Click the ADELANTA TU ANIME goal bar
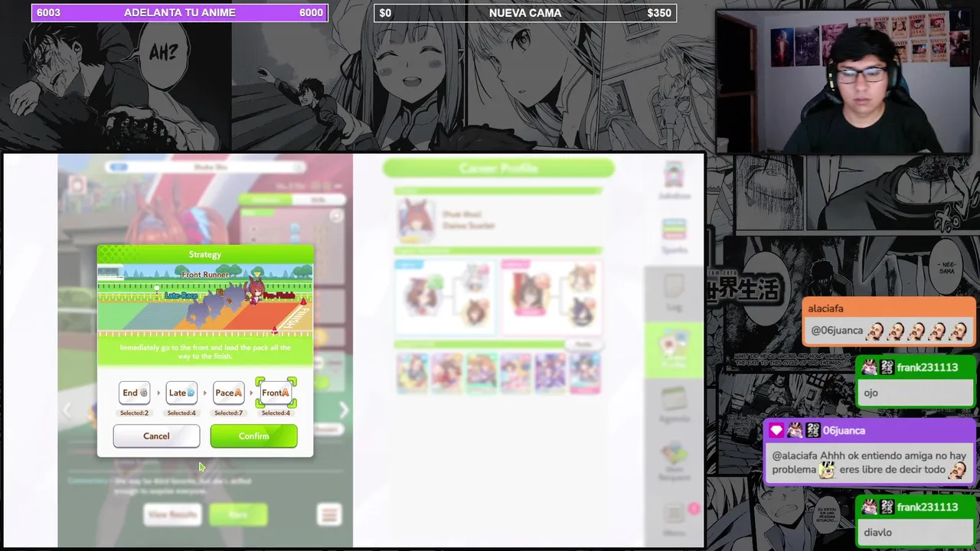Image resolution: width=980 pixels, height=551 pixels. pos(180,13)
